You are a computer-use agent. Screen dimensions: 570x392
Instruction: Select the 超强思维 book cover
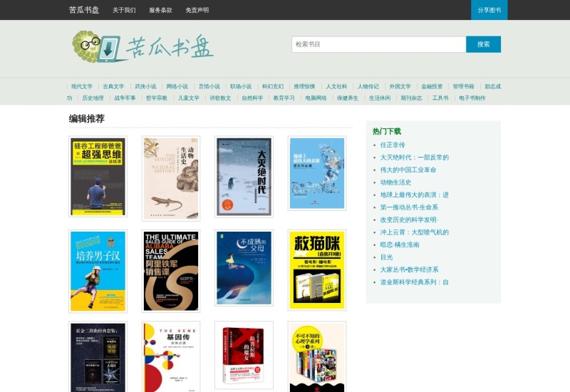(98, 177)
